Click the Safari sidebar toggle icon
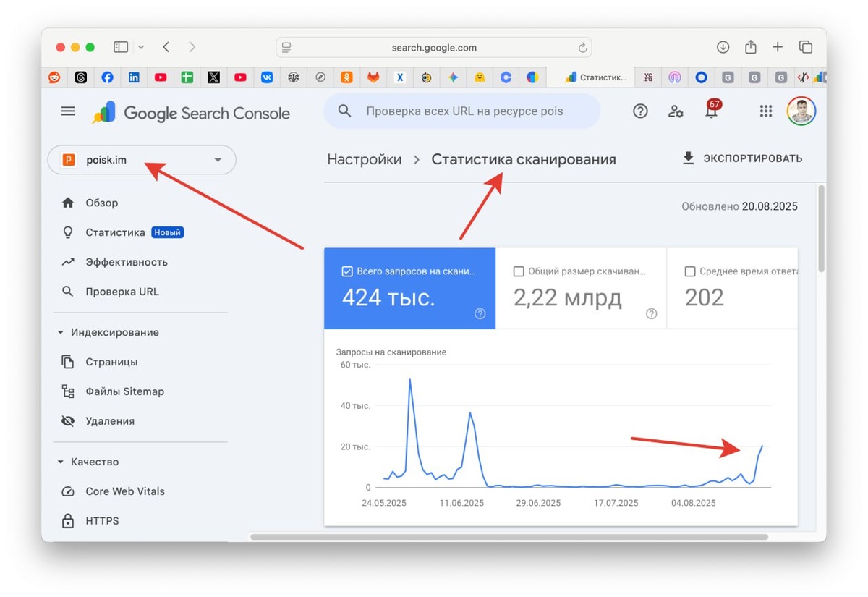The width and height of the screenshot is (868, 597). click(121, 47)
